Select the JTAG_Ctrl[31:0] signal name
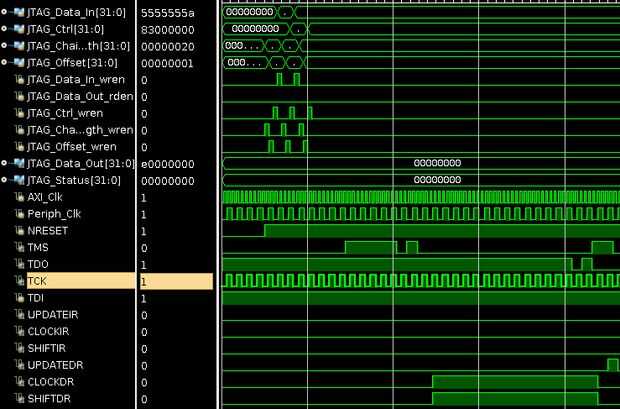Image resolution: width=620 pixels, height=409 pixels. point(66,29)
